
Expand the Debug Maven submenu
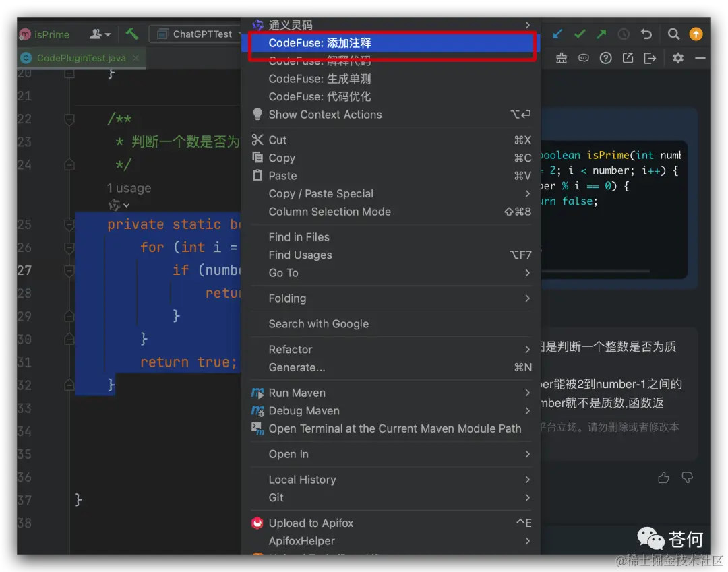coord(390,410)
